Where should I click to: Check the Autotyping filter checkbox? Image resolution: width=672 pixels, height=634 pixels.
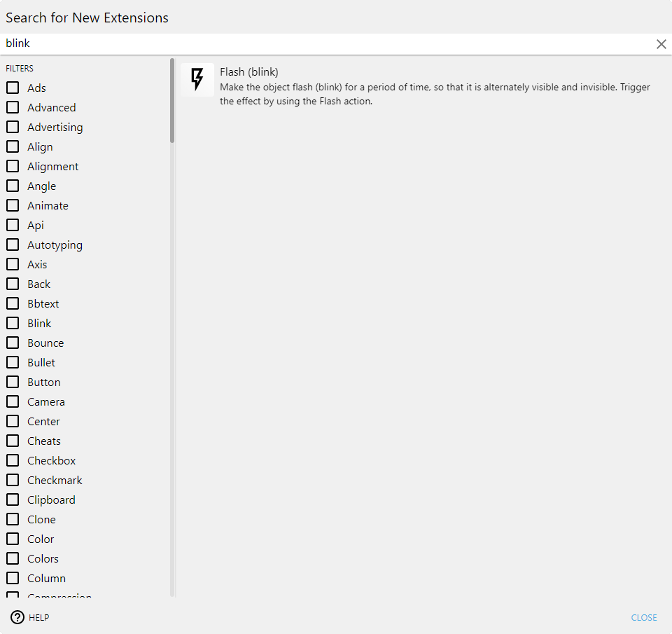click(x=13, y=244)
